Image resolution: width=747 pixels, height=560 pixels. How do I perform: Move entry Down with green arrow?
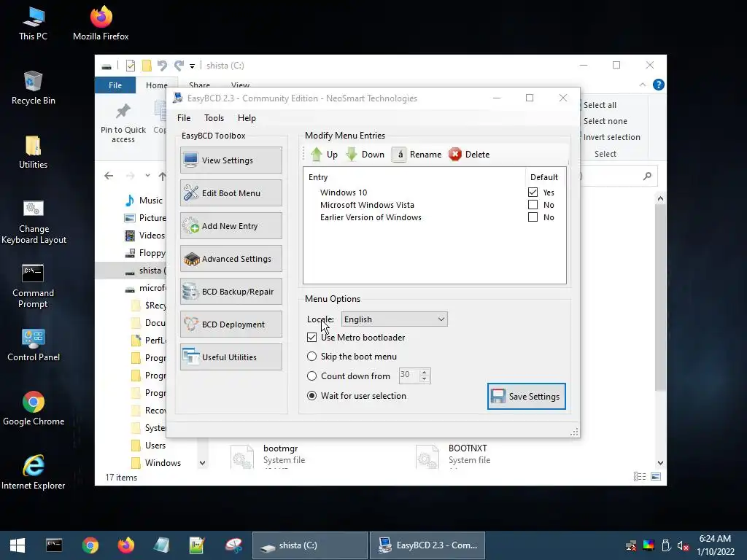(x=365, y=155)
